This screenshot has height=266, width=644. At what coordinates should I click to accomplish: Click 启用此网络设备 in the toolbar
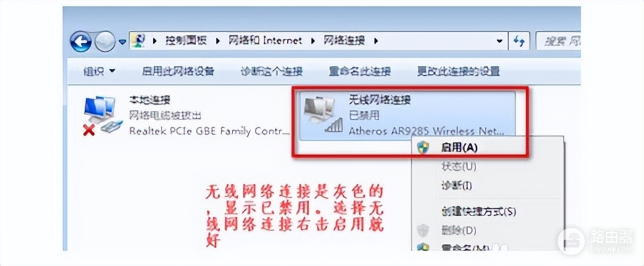178,71
